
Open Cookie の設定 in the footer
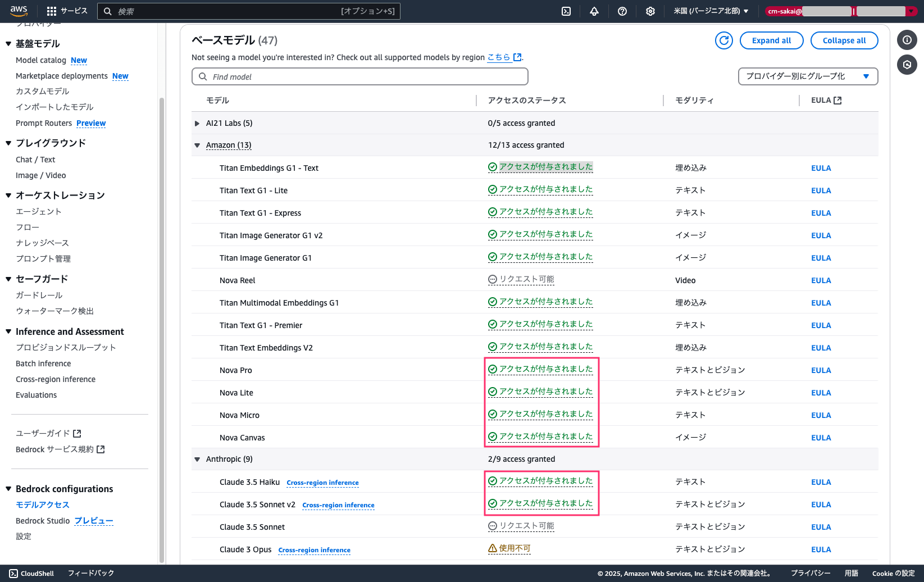[x=893, y=574]
